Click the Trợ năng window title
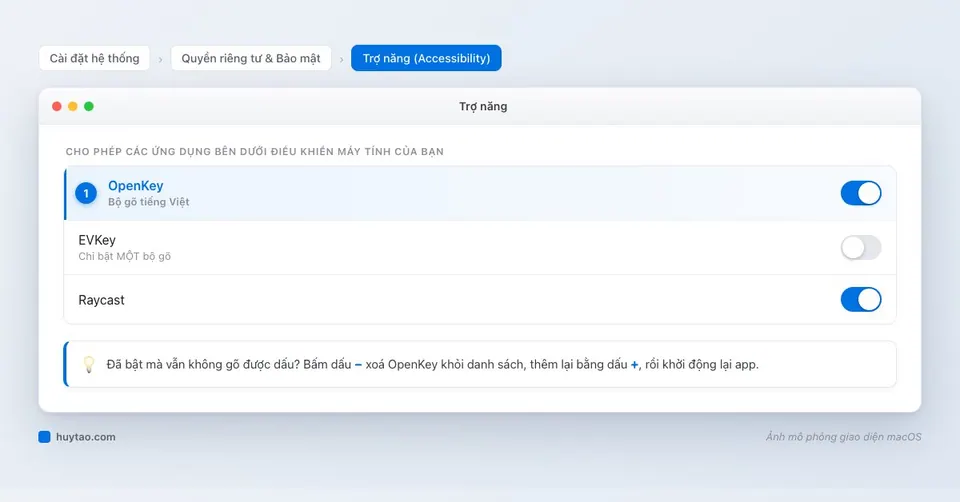 click(x=483, y=107)
